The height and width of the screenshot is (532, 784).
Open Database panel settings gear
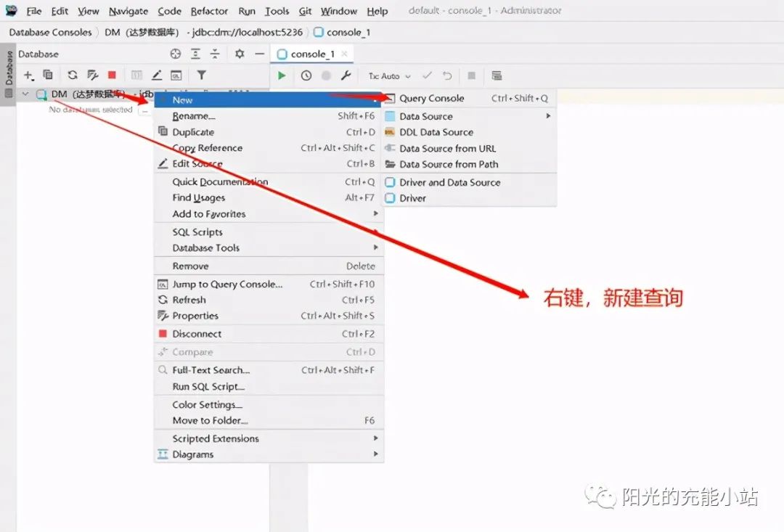pos(240,54)
